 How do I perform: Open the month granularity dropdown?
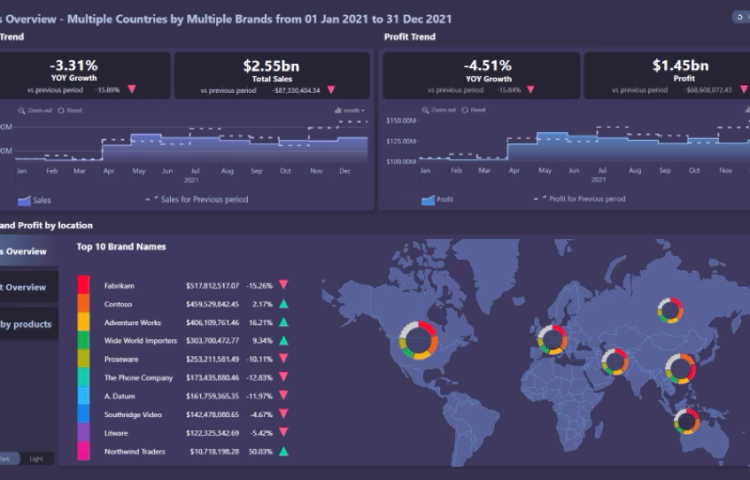349,110
